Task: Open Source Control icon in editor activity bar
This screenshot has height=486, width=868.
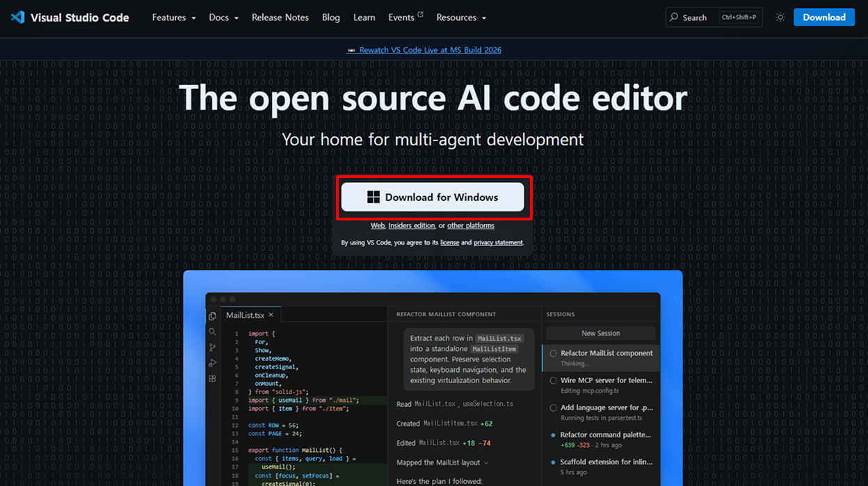Action: tap(212, 348)
